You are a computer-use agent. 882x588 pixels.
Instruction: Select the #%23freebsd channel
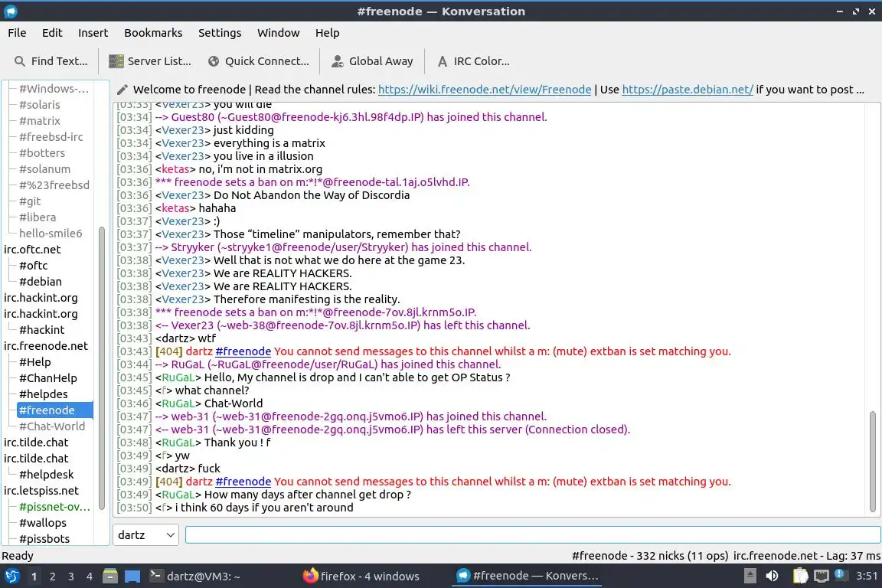tap(54, 185)
